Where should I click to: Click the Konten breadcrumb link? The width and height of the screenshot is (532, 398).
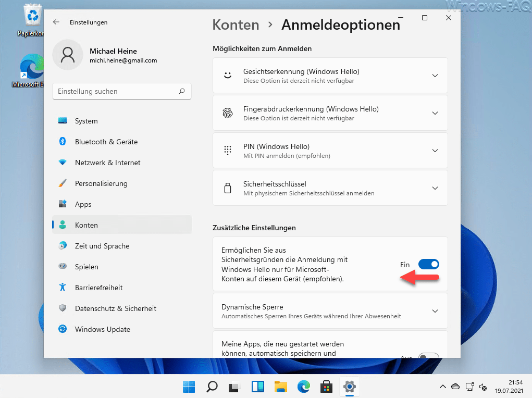(x=236, y=25)
